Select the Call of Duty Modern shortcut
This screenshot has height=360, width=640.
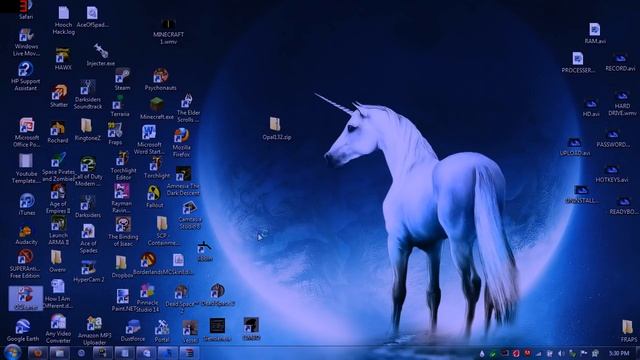88,172
